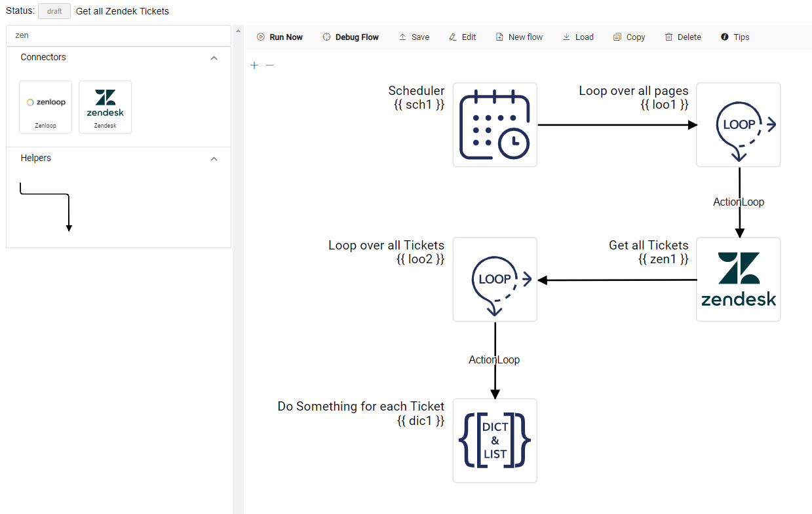Screen dimensions: 812x514
Task: Click Load in the toolbar
Action: tap(578, 37)
